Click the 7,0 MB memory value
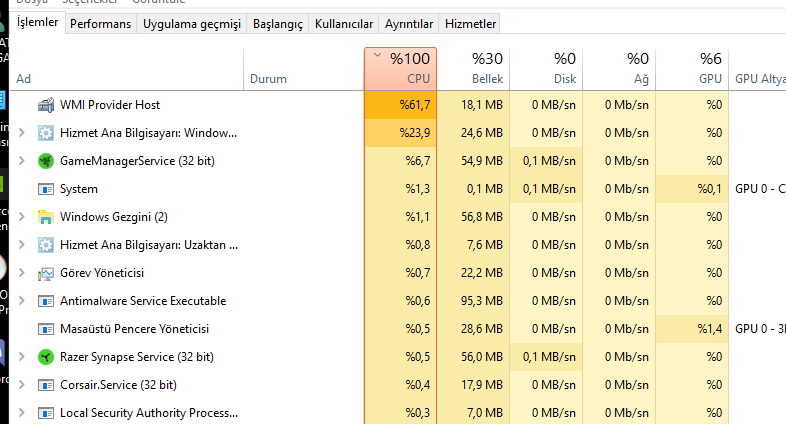 [x=485, y=413]
